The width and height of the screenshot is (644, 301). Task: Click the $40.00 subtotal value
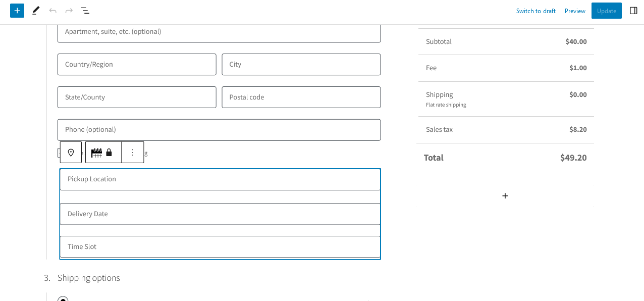[576, 41]
